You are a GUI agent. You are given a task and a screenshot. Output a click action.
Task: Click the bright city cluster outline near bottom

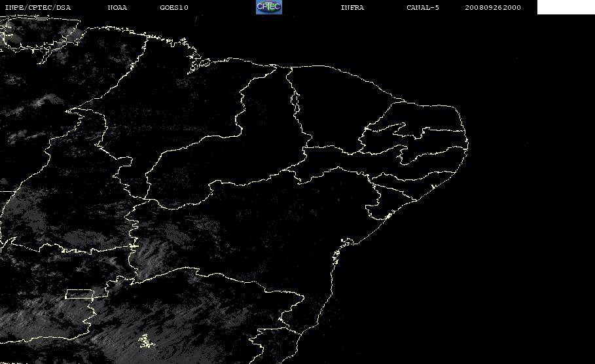pos(146,341)
